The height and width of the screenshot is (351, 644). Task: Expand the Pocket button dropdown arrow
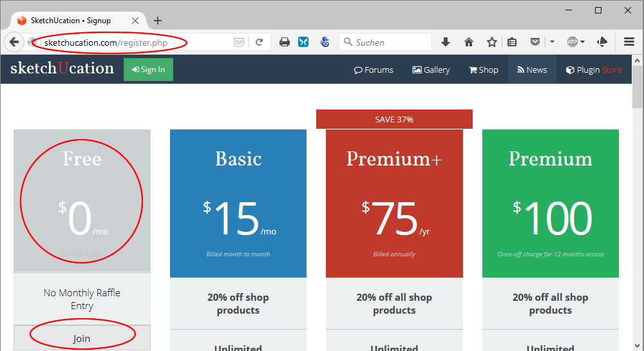click(x=552, y=43)
